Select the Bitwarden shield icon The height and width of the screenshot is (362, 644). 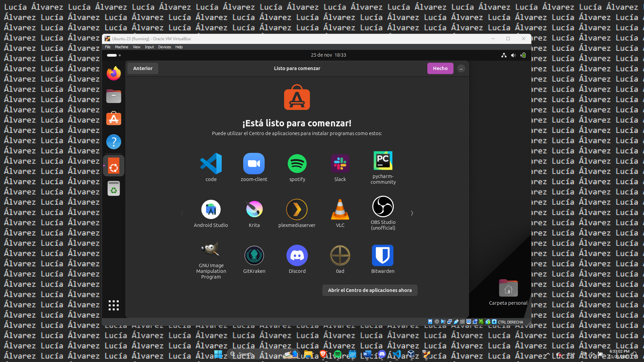383,255
